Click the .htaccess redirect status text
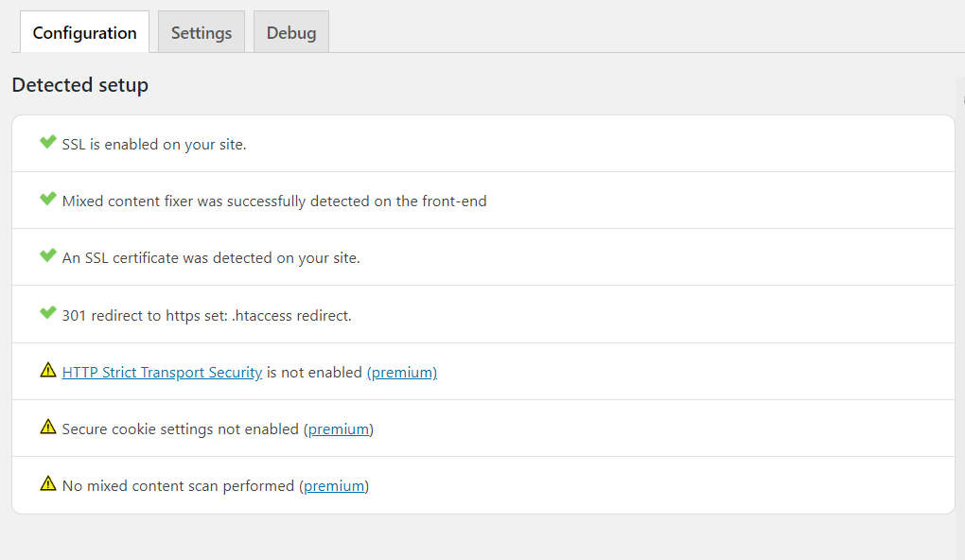The width and height of the screenshot is (965, 560). click(x=206, y=316)
